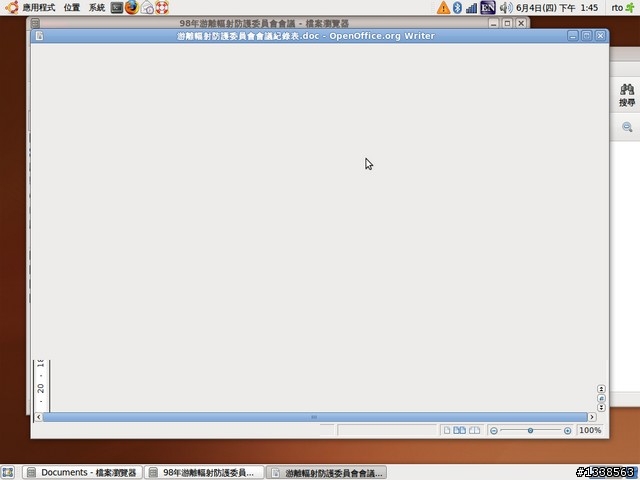640x480 pixels.
Task: Launch the terminal from the top panel
Action: 117,7
